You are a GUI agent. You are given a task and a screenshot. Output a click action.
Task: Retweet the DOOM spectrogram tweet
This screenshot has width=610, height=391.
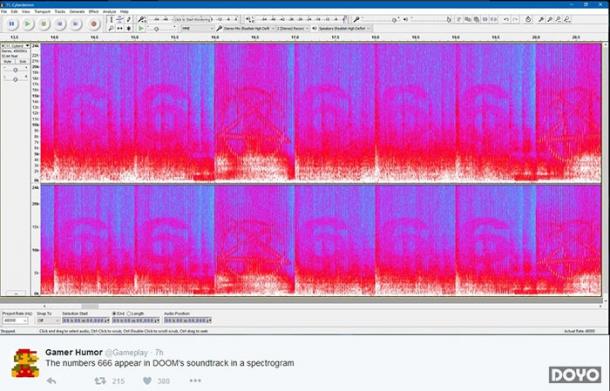click(x=100, y=380)
